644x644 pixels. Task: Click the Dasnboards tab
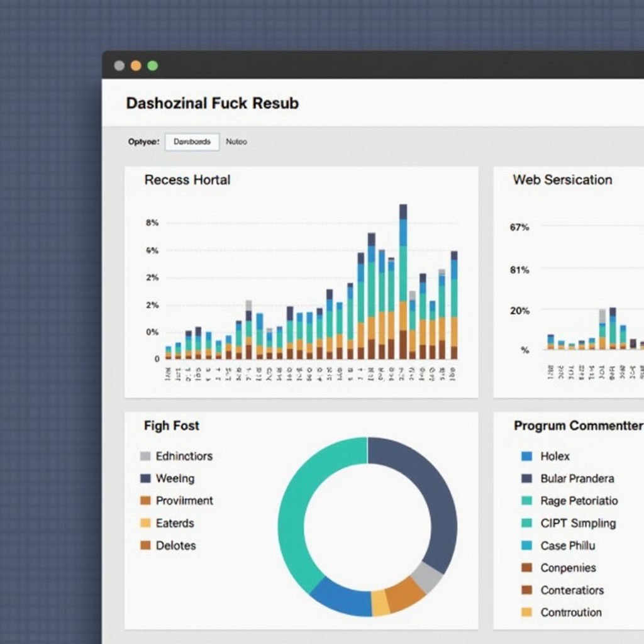tap(192, 142)
